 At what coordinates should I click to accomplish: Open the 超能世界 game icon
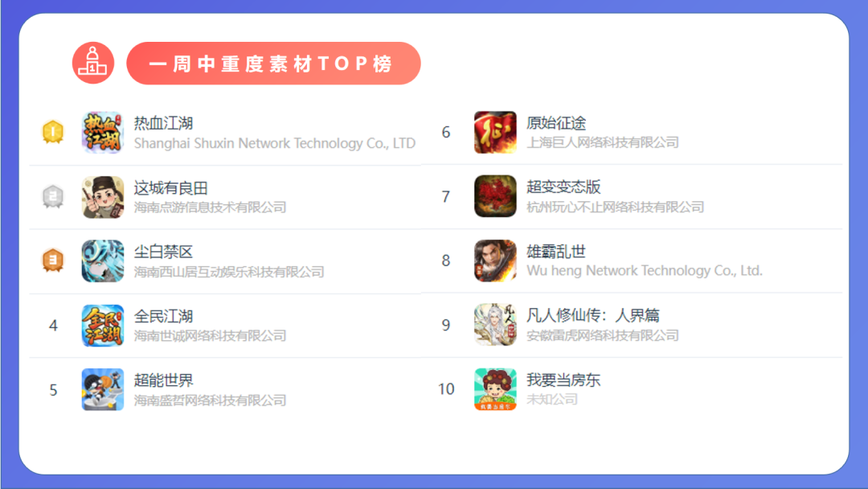pyautogui.click(x=102, y=389)
